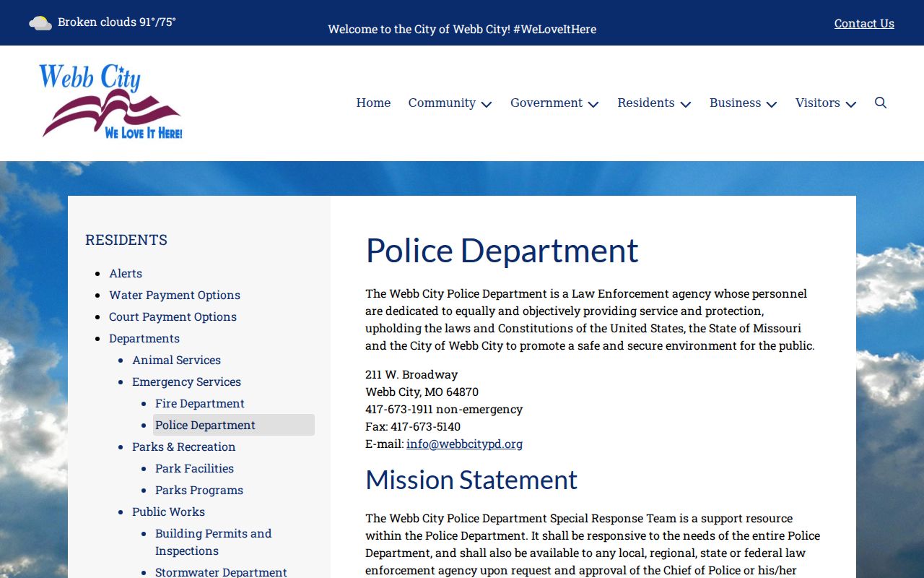Expand the Business menu chevron

(x=772, y=104)
